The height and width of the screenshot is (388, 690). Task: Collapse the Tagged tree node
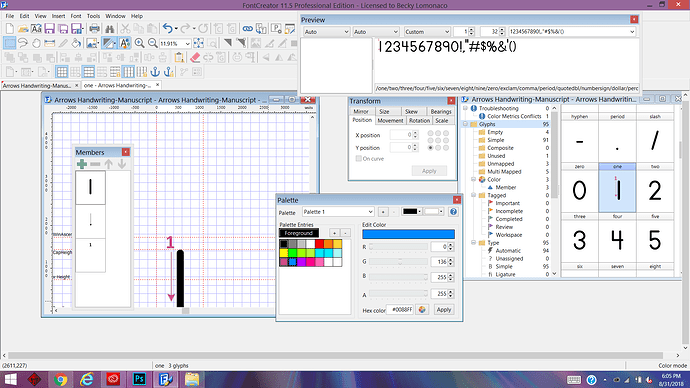(474, 195)
